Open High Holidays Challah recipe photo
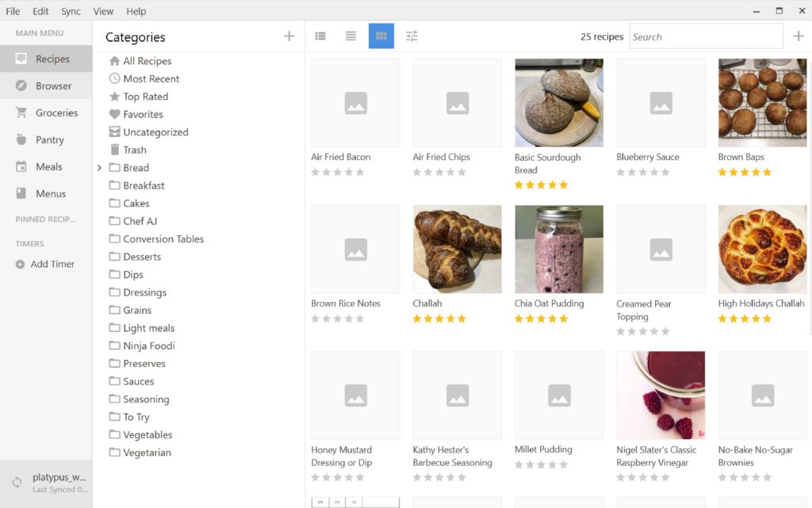The width and height of the screenshot is (812, 508). (x=762, y=250)
